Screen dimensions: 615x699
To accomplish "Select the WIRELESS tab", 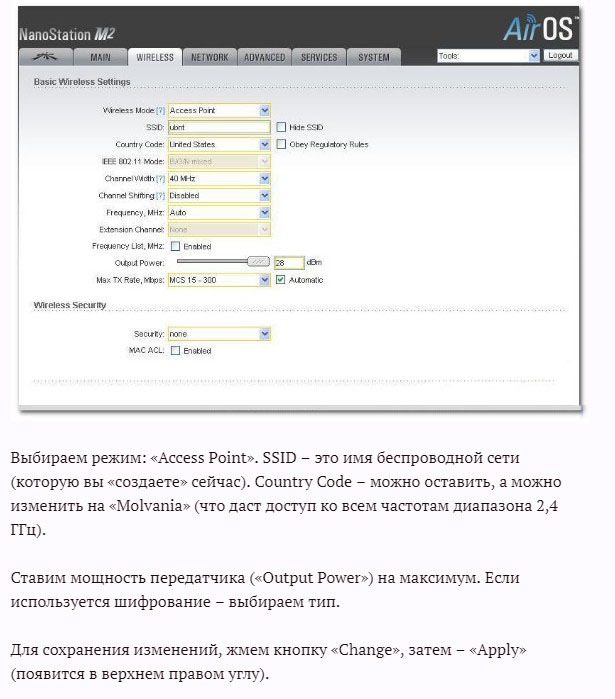I will click(x=155, y=57).
